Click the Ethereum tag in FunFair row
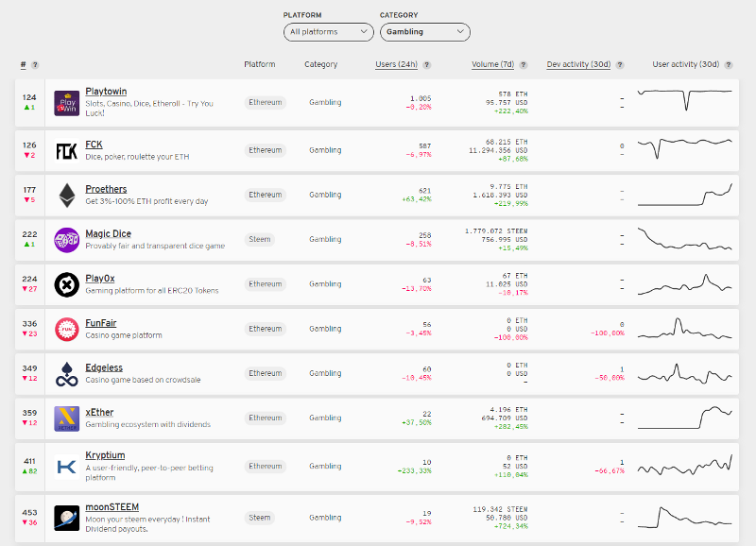This screenshot has height=546, width=756. pos(266,329)
